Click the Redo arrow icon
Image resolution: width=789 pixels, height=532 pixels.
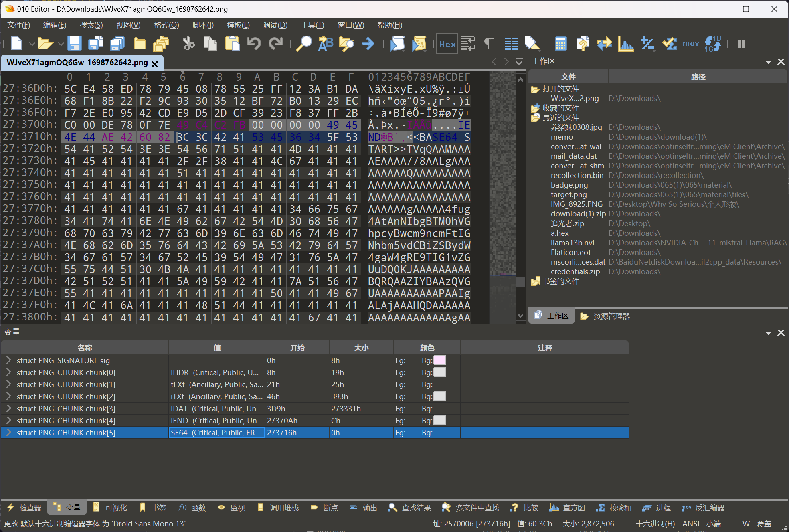point(275,43)
